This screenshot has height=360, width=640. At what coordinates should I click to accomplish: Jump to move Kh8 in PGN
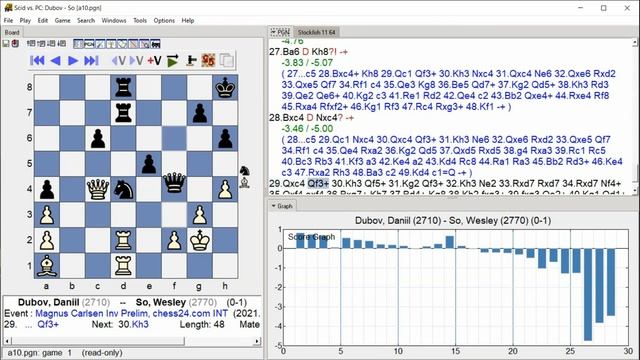pos(320,52)
